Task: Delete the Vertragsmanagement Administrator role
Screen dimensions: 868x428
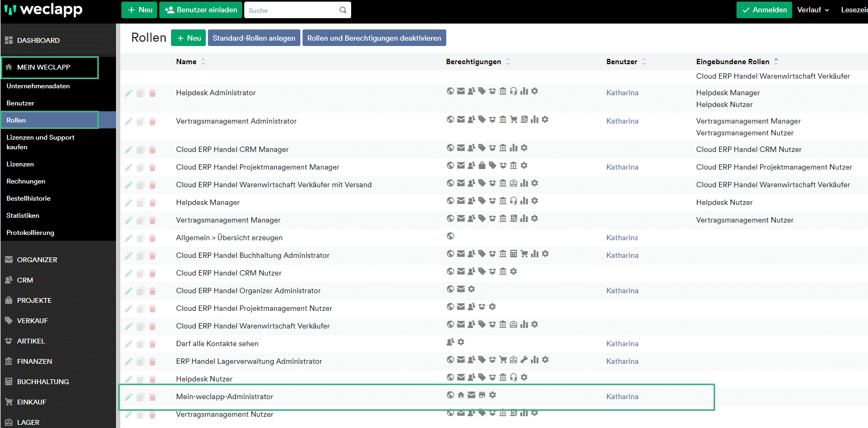Action: coord(152,121)
